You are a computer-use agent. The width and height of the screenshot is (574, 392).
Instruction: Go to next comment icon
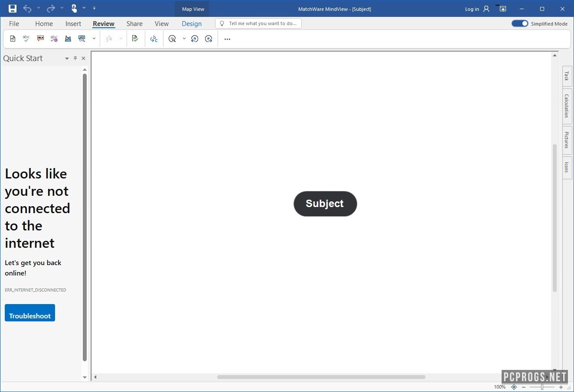(x=209, y=39)
